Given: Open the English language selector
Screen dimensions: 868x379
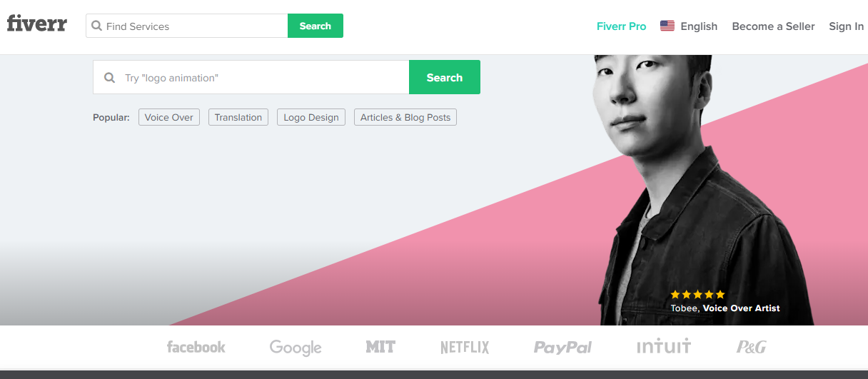Looking at the screenshot, I should pos(689,26).
